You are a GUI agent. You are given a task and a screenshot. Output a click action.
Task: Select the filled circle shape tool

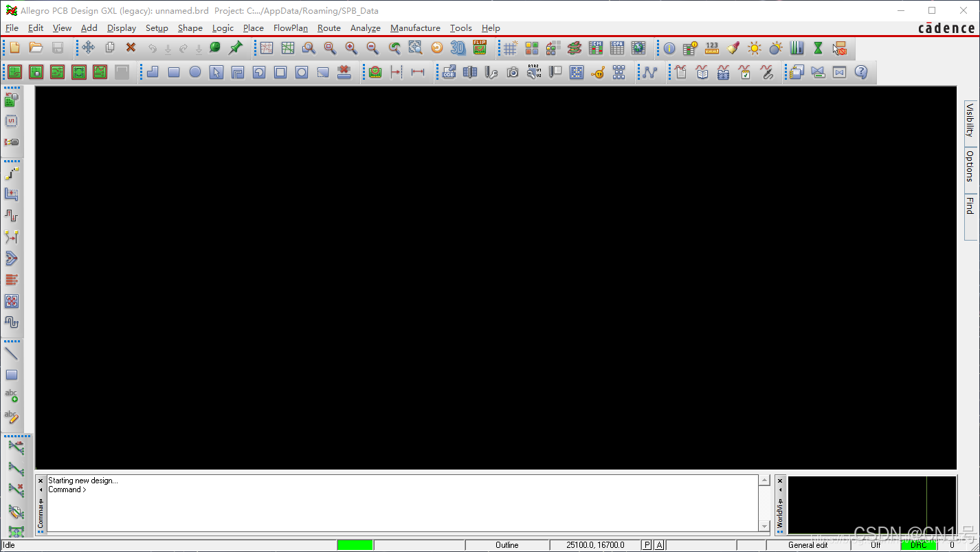click(x=195, y=71)
